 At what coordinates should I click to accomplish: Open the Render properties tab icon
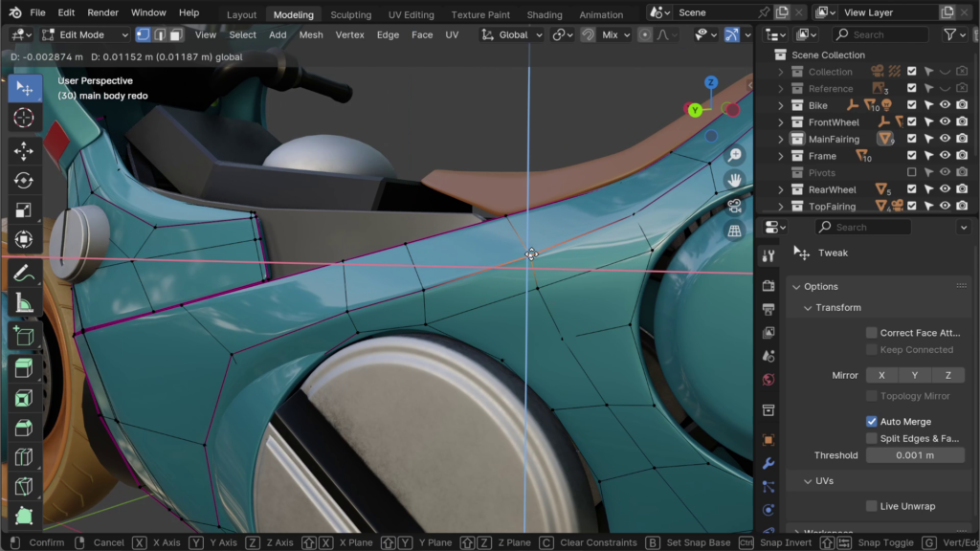(768, 286)
